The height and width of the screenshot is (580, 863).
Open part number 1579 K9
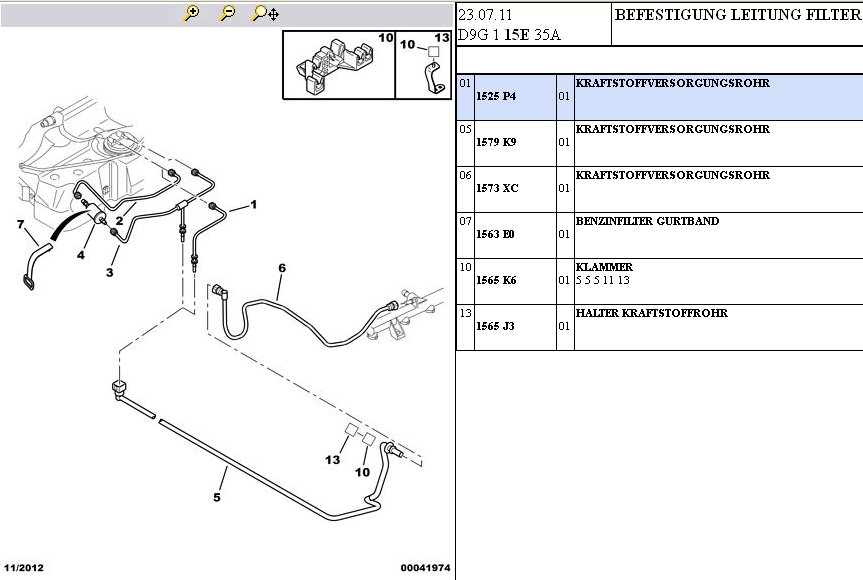click(496, 142)
